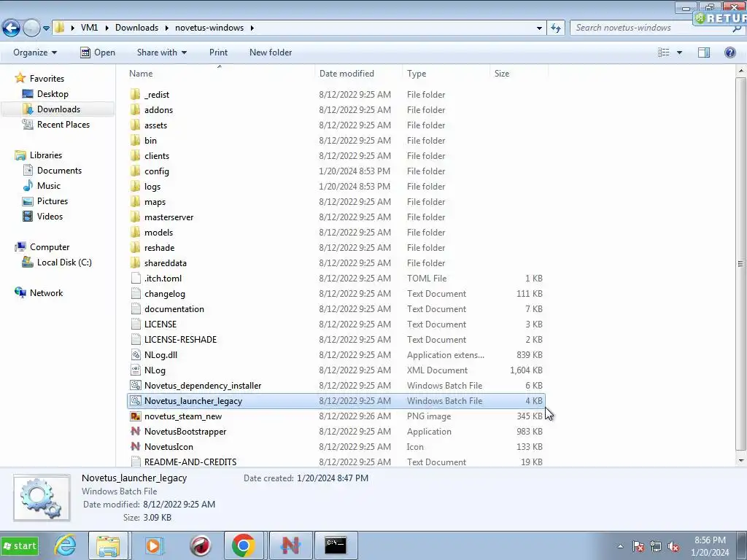
Task: Select the LICENSE-RESHADE file name
Action: (180, 340)
